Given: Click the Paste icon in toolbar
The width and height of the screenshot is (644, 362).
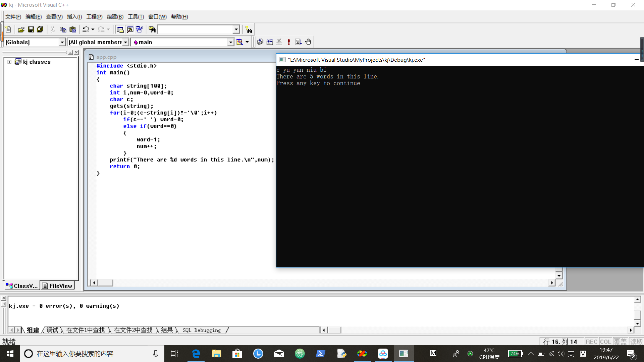Looking at the screenshot, I should (x=72, y=29).
